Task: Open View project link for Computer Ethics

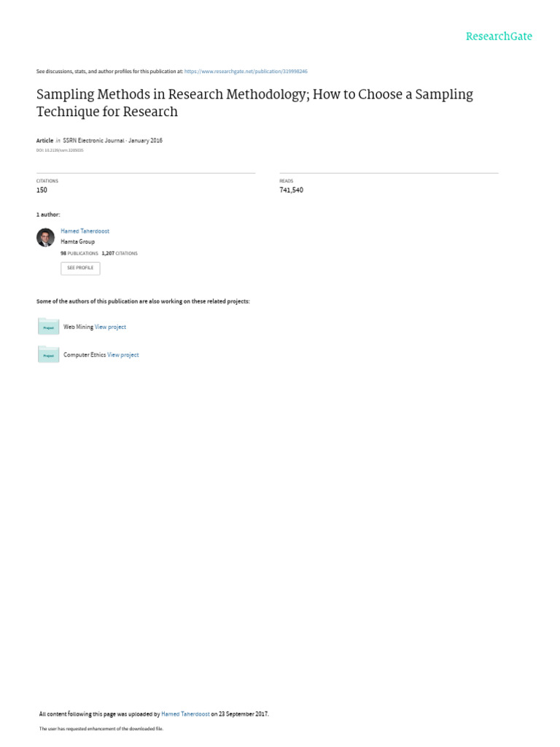Action: click(122, 355)
